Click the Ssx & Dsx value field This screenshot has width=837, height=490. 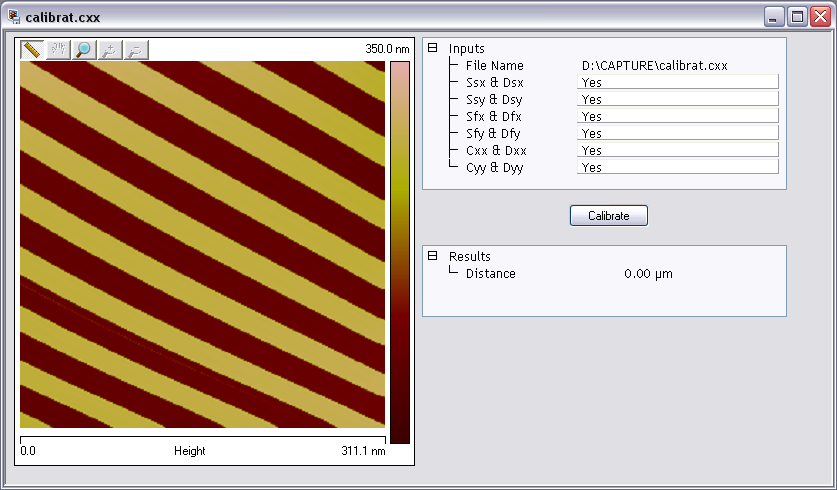677,82
